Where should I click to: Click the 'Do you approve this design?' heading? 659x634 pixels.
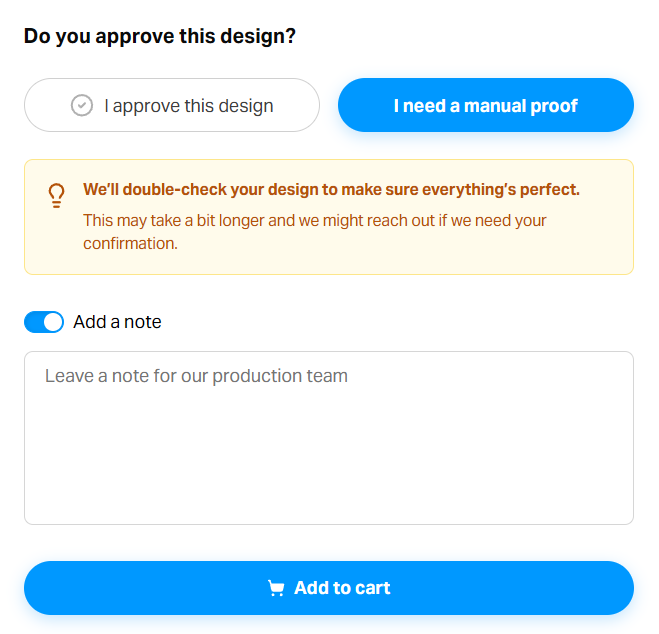pos(160,37)
